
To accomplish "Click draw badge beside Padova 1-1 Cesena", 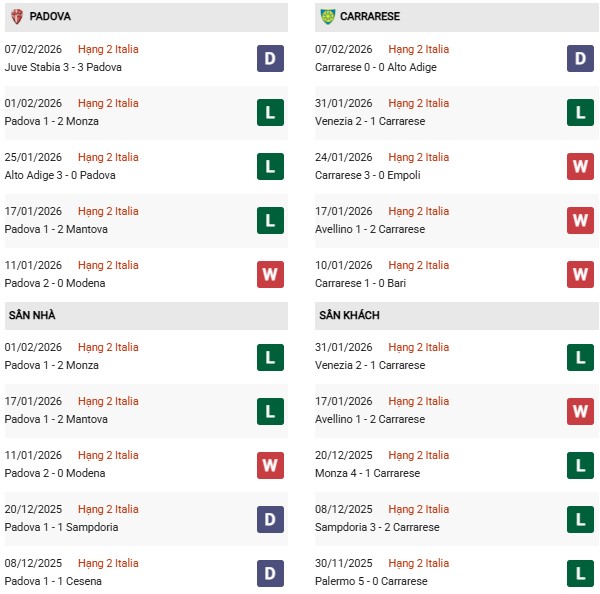I will 270,572.
